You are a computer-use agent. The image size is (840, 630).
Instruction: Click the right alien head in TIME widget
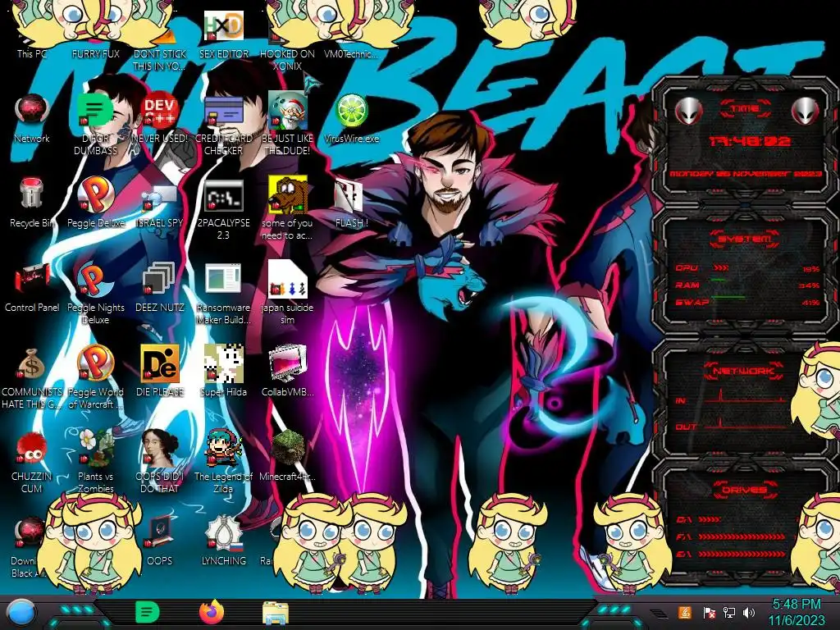pyautogui.click(x=806, y=112)
